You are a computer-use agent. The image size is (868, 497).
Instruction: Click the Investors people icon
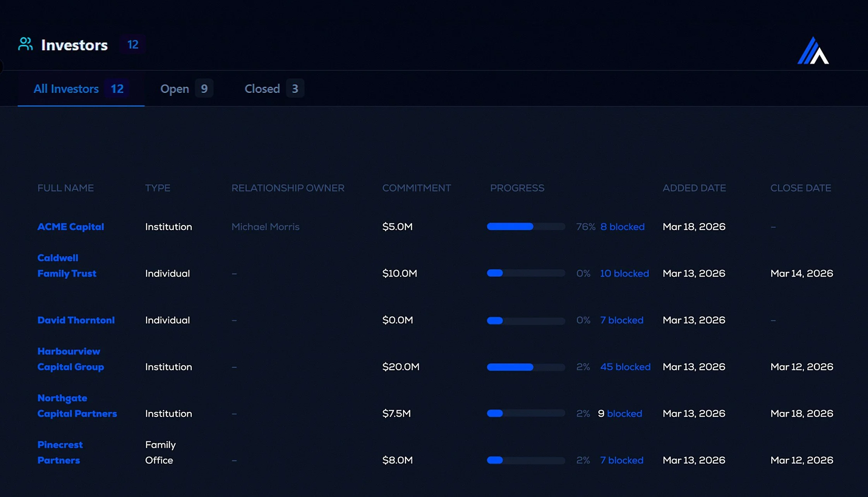pos(26,44)
